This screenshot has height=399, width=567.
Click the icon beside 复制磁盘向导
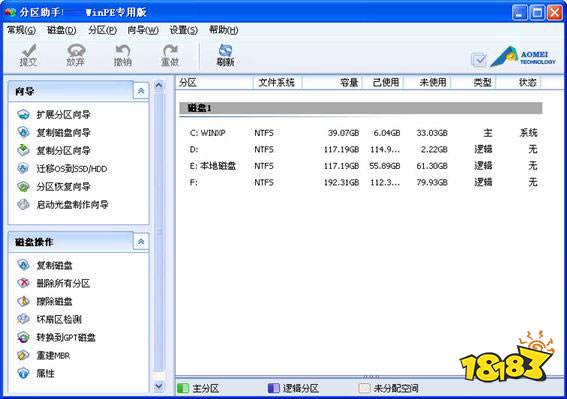24,132
